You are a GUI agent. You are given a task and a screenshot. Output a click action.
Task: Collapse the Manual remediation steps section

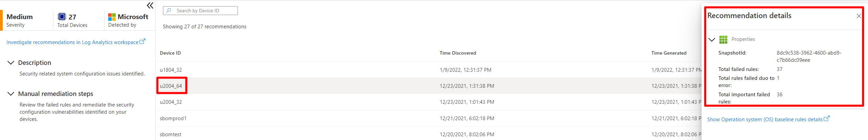click(x=11, y=94)
